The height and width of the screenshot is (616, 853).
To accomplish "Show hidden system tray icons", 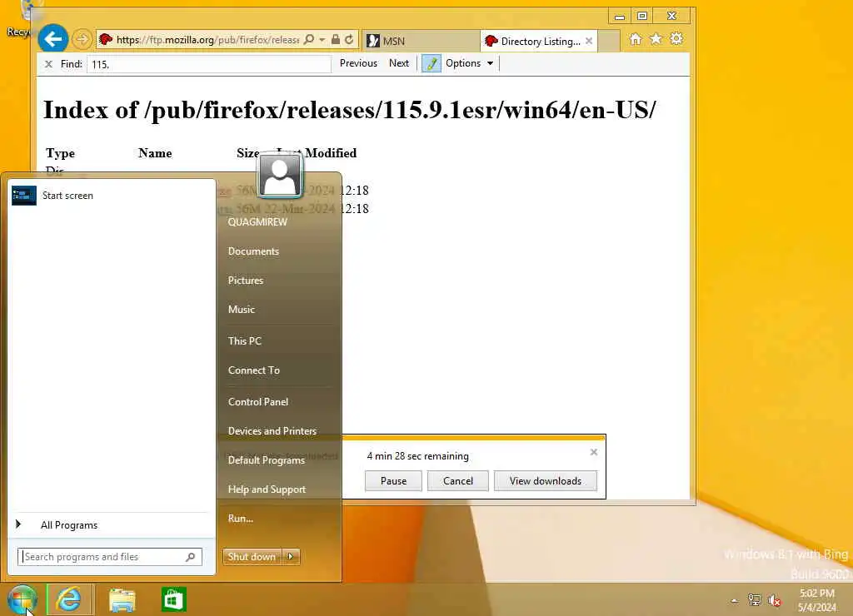I will point(735,601).
